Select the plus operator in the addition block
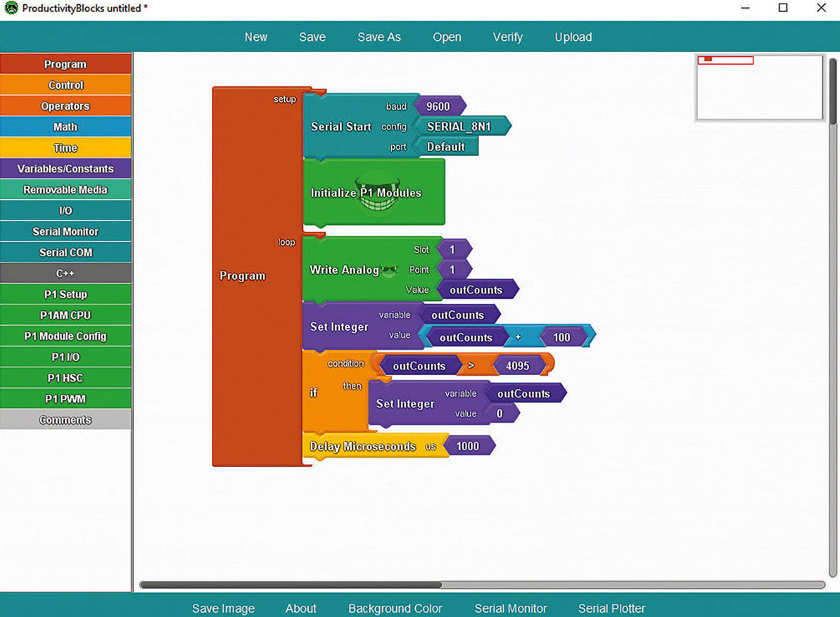Screen dimensions: 840x617 [518, 338]
